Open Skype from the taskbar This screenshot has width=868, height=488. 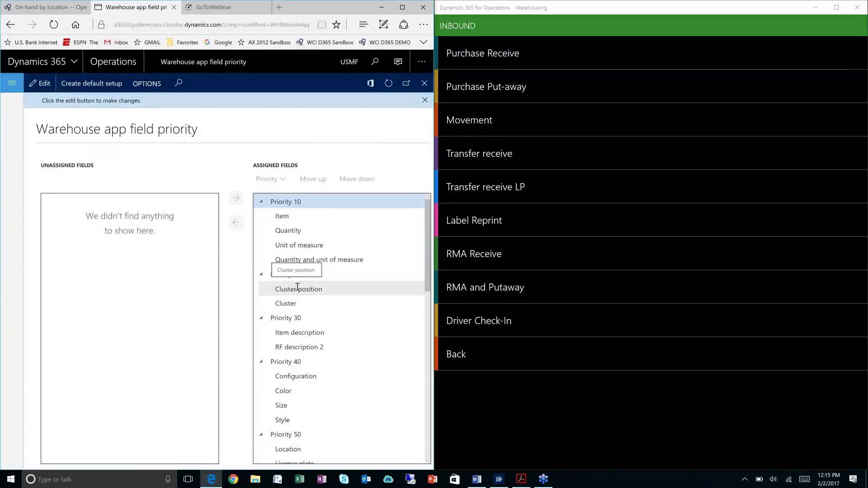click(344, 479)
